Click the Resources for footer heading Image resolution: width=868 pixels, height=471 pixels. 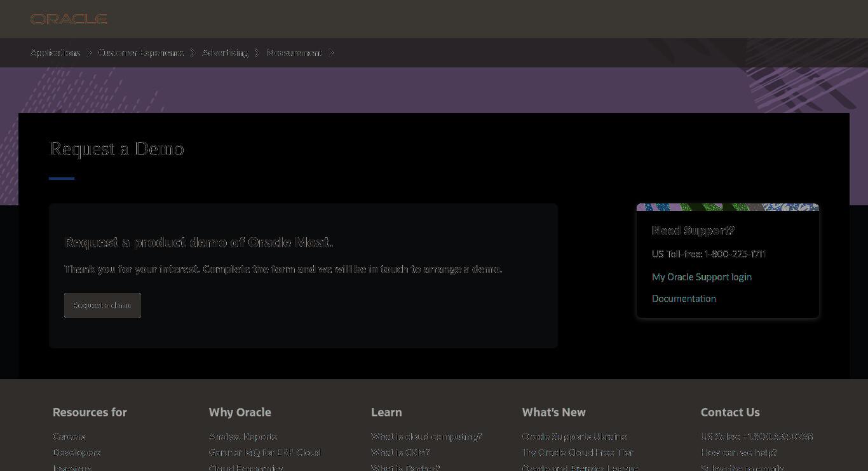click(x=90, y=413)
